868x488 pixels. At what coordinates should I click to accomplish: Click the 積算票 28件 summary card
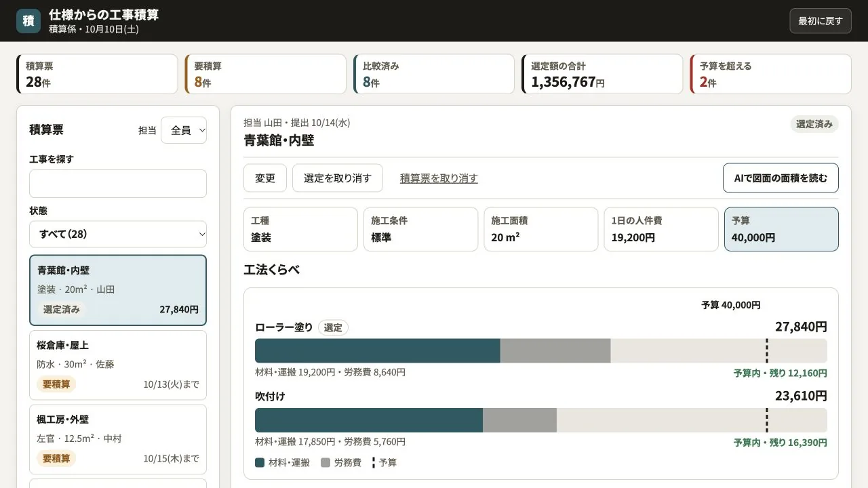point(97,74)
